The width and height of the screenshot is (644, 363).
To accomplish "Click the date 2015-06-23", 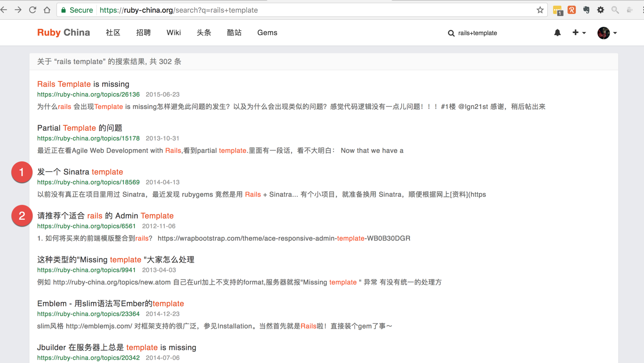I will [x=163, y=94].
